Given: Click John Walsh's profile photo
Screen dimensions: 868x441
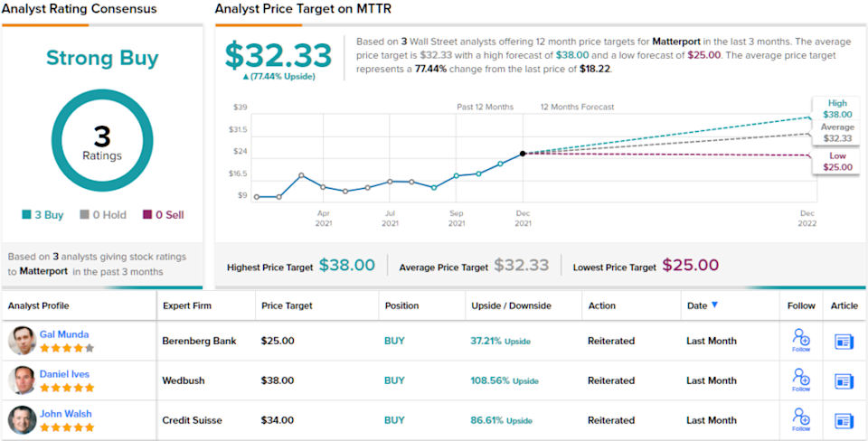Looking at the screenshot, I should tap(22, 420).
